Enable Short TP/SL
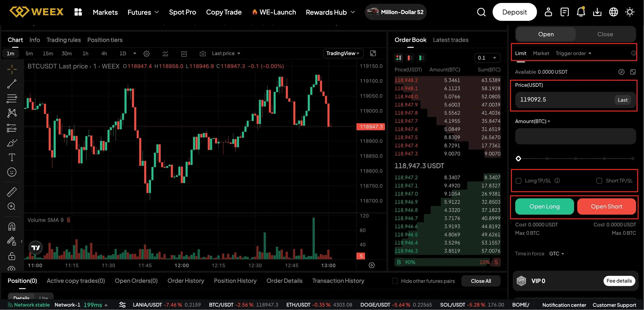Image resolution: width=644 pixels, height=310 pixels. point(599,181)
